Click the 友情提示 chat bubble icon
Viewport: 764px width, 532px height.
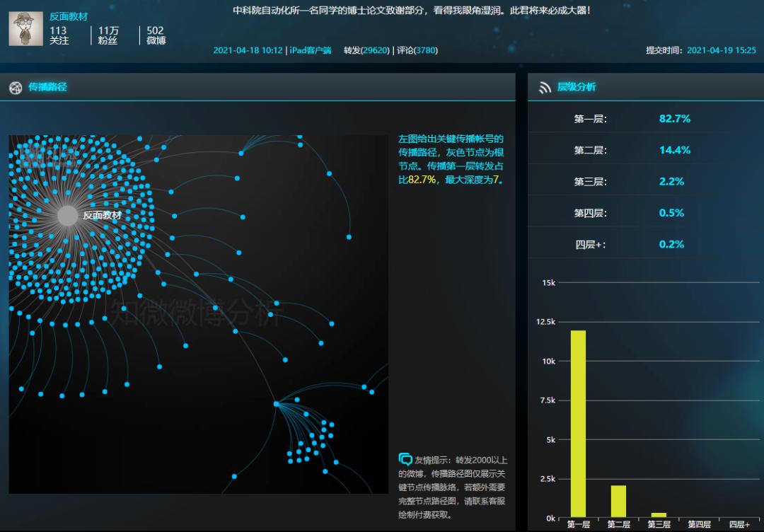click(405, 459)
